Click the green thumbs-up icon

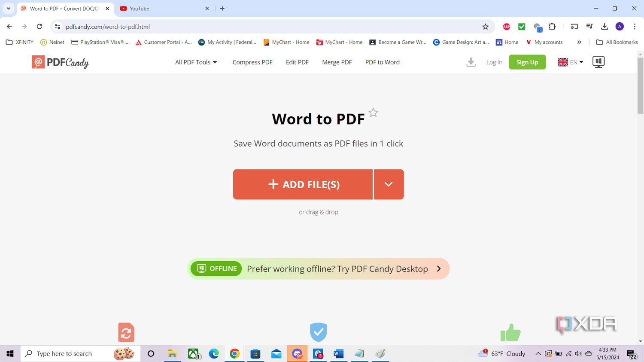[510, 332]
